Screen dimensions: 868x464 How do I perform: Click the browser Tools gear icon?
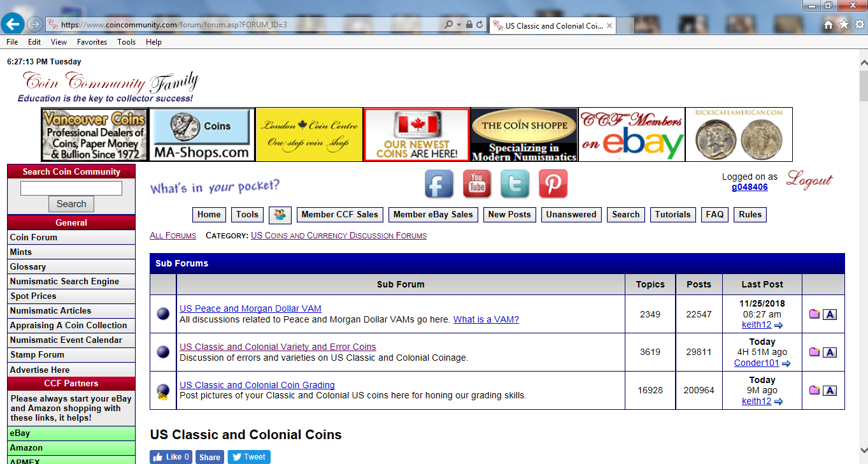[859, 25]
